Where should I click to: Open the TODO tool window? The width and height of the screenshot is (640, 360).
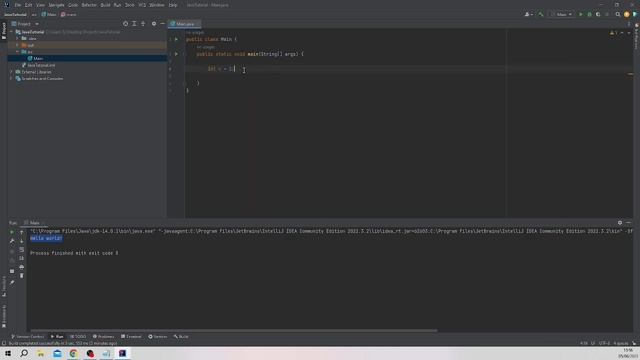point(78,337)
